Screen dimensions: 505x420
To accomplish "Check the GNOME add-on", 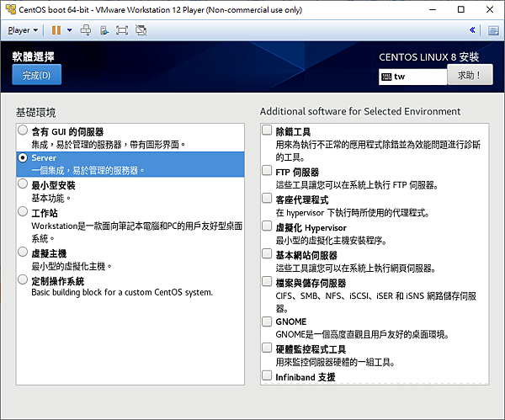I will (267, 322).
